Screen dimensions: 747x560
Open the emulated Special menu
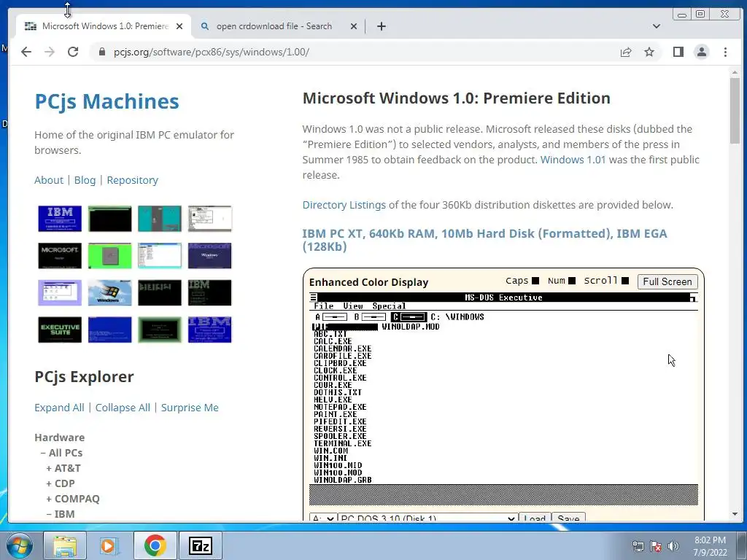click(389, 306)
